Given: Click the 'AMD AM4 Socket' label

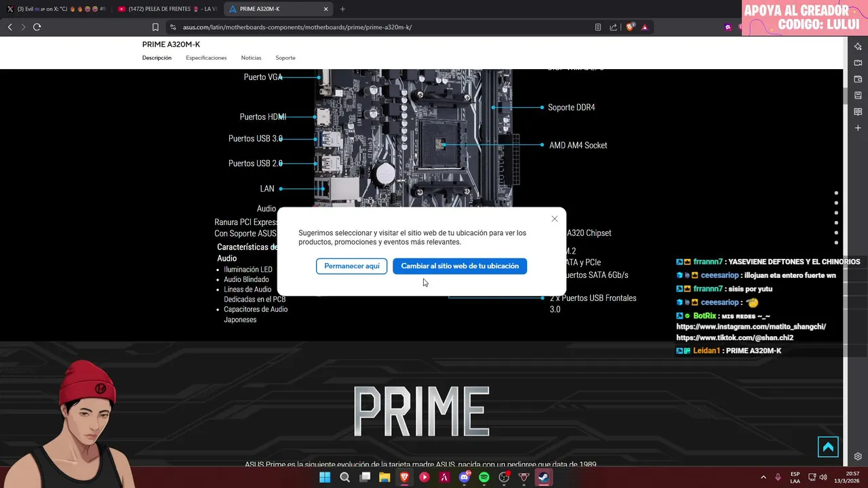Looking at the screenshot, I should [578, 145].
